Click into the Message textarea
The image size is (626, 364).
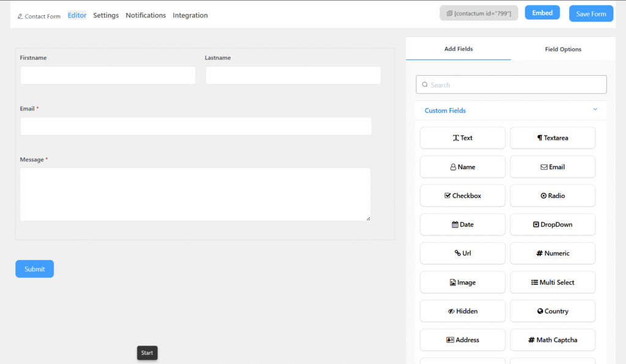[x=195, y=194]
